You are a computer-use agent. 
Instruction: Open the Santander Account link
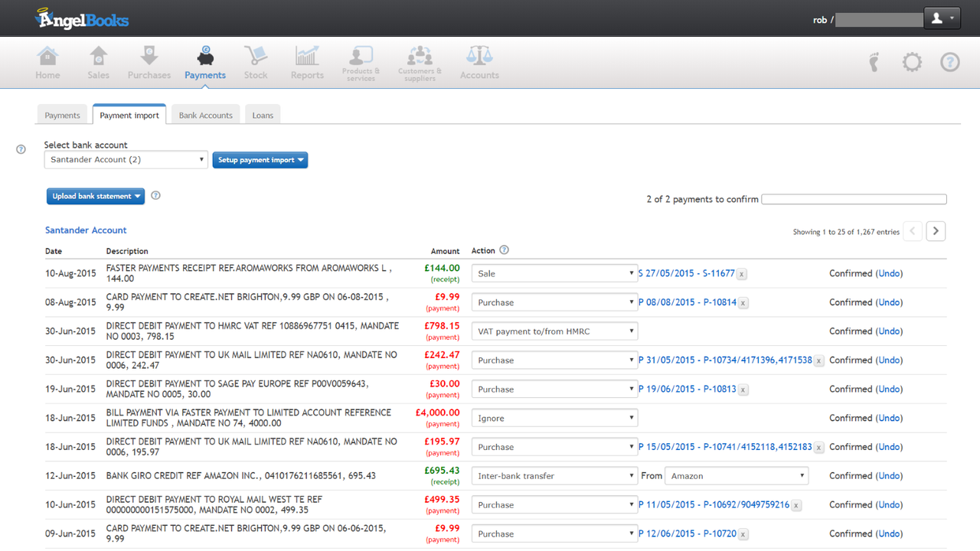pos(85,230)
